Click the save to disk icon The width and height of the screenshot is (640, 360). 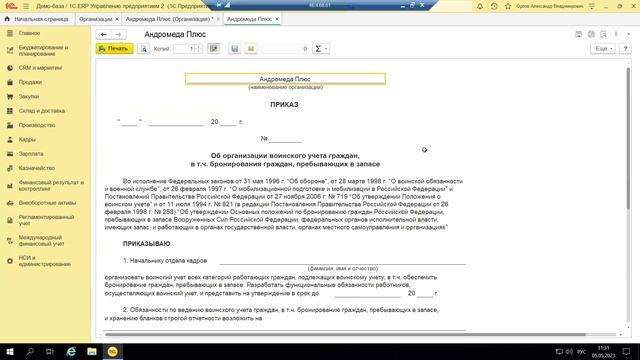[235, 49]
